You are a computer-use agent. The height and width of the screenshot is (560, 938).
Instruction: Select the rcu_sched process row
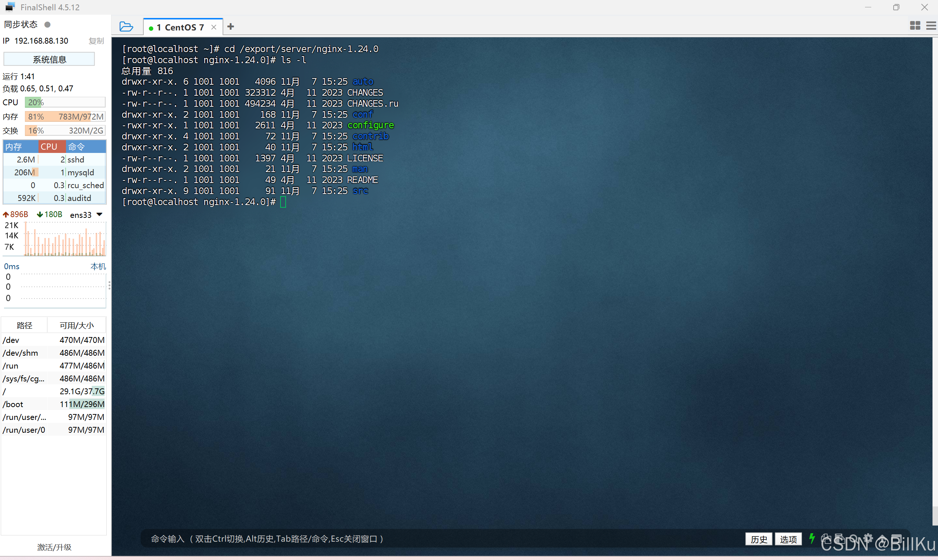(x=55, y=185)
